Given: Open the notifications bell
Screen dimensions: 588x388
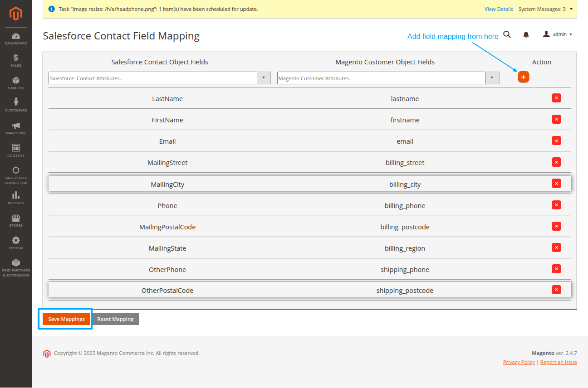Looking at the screenshot, I should 526,34.
